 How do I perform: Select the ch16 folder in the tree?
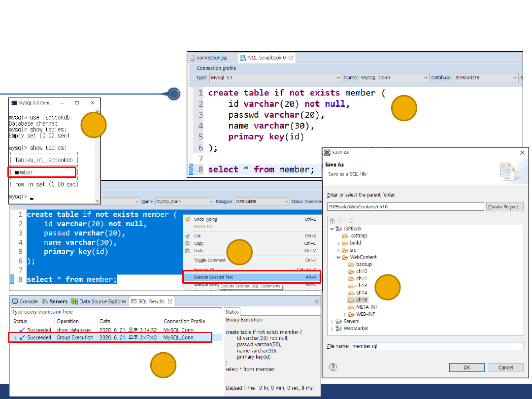(362, 299)
